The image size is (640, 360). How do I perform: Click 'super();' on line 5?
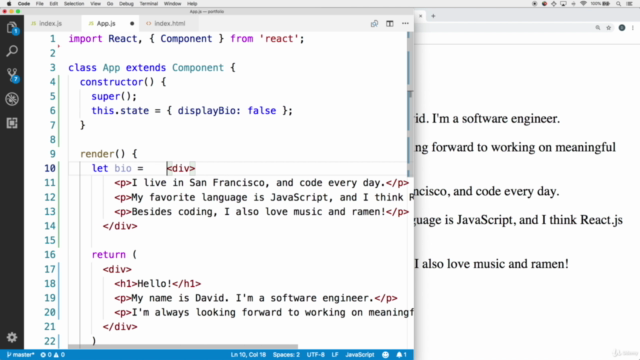114,96
